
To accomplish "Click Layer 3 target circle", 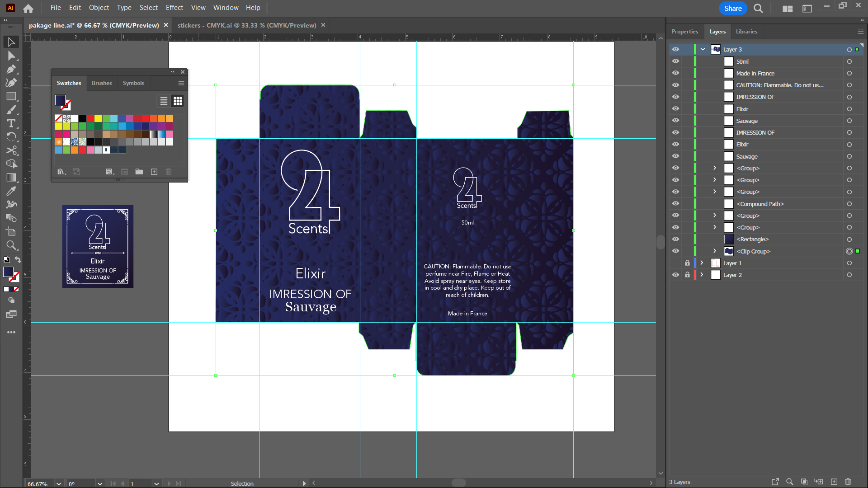I will click(x=849, y=49).
